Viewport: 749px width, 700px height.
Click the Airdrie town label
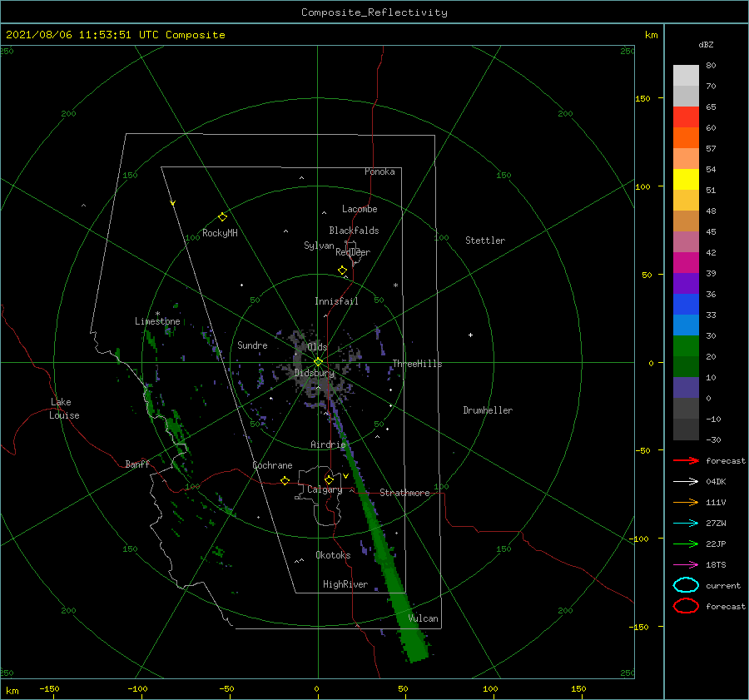click(328, 444)
